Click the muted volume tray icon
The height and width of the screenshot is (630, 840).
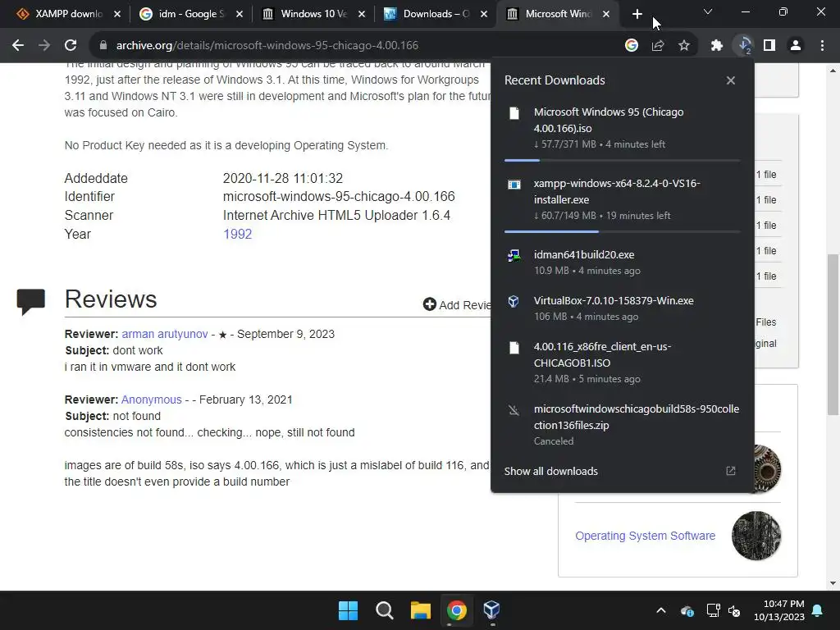click(x=734, y=610)
